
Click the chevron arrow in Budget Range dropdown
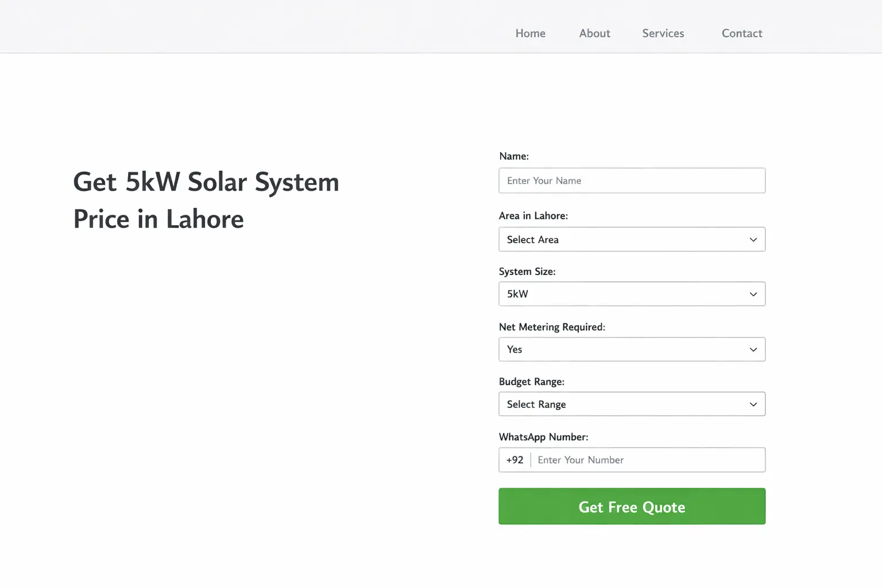753,404
